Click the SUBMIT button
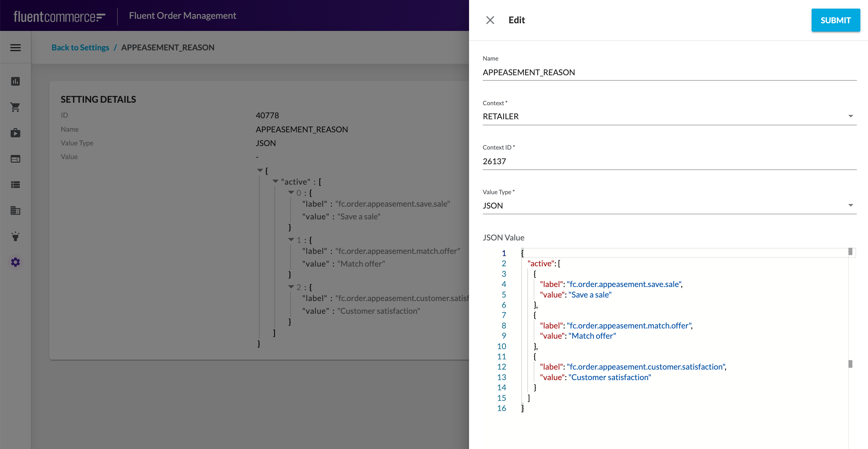Screen dimensions: 868x449 835,20
